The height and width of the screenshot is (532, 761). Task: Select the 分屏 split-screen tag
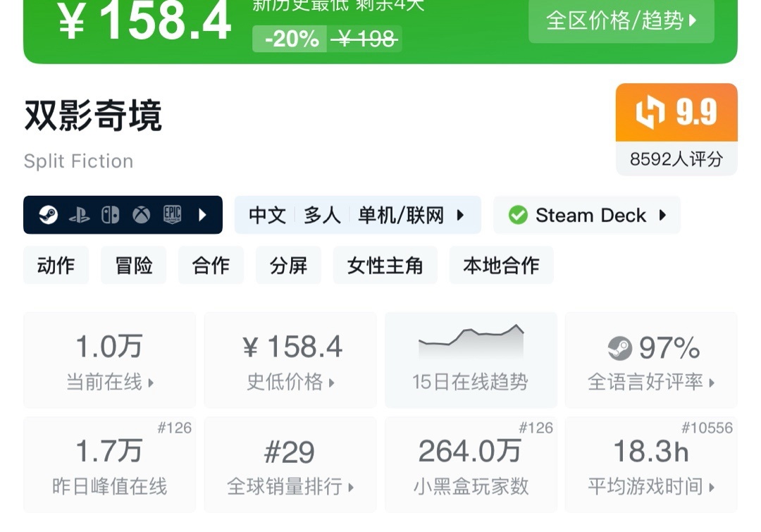coord(288,265)
